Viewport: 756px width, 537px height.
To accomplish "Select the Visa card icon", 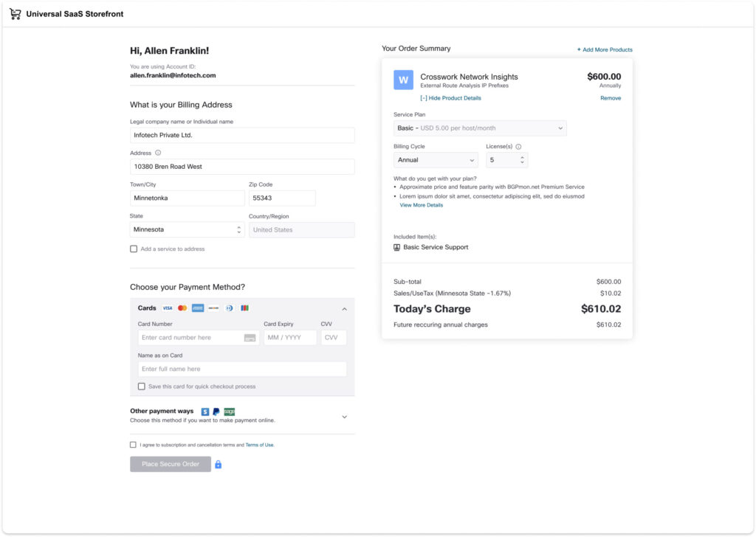I will tap(168, 308).
